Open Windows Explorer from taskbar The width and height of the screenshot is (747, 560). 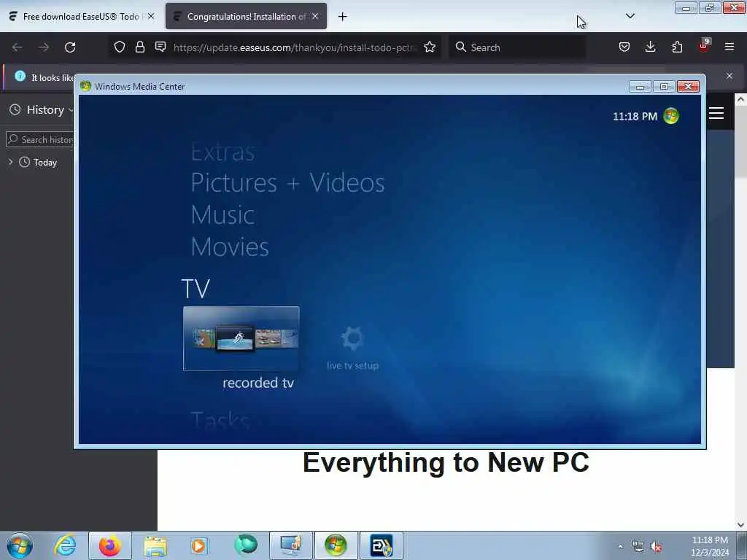155,545
